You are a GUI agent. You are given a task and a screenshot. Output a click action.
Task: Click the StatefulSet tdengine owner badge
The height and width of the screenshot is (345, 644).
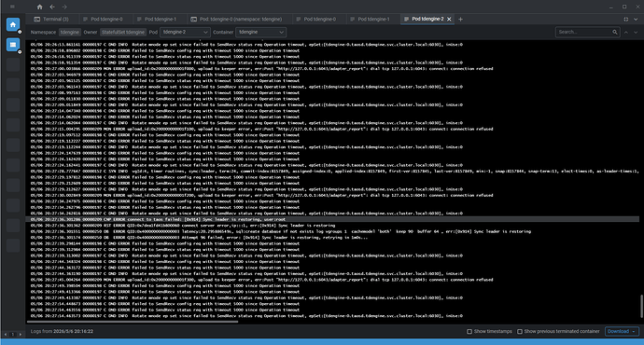[123, 32]
